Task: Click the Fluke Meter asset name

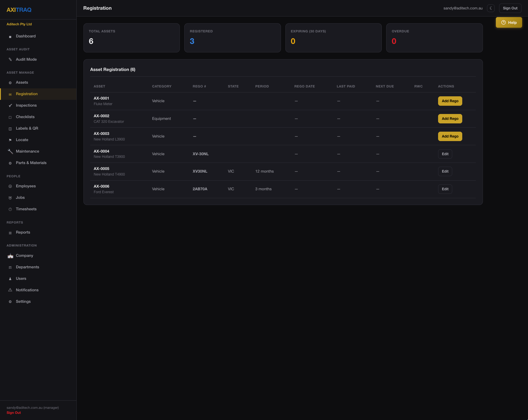Action: click(103, 104)
